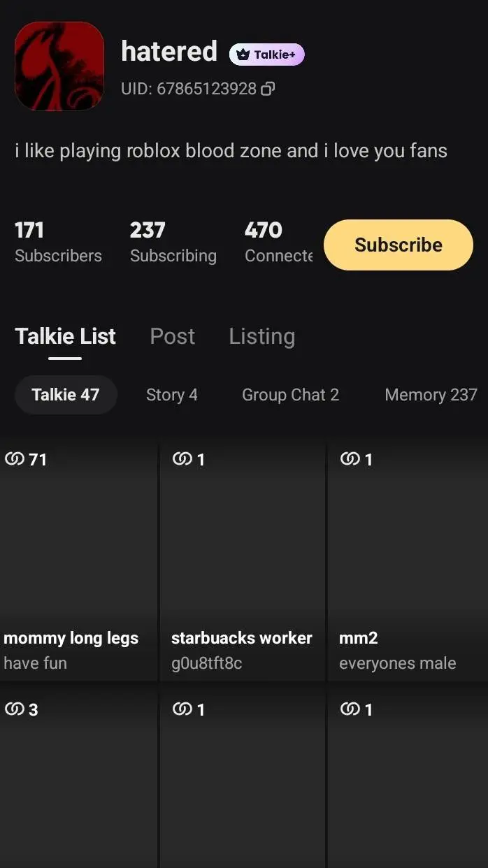
Task: Open the hatered profile avatar image
Action: tap(59, 66)
